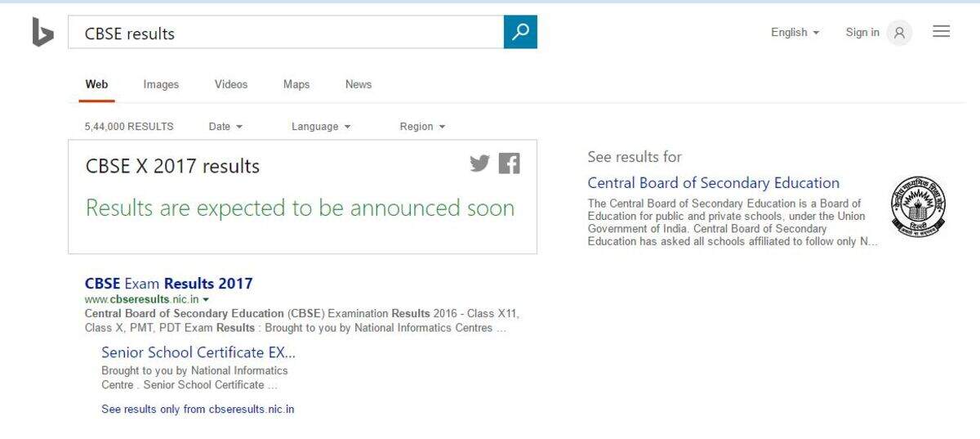The height and width of the screenshot is (439, 980).
Task: Open the Language filter dropdown
Action: tap(321, 127)
